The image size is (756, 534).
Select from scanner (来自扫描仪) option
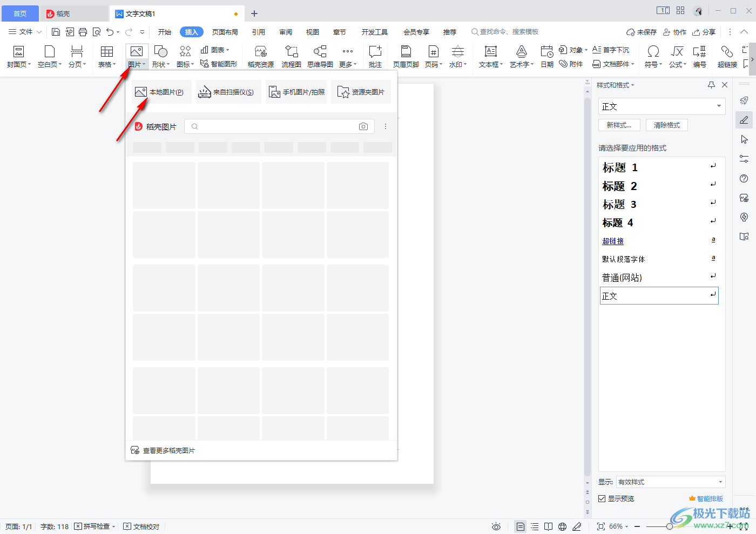(x=229, y=92)
